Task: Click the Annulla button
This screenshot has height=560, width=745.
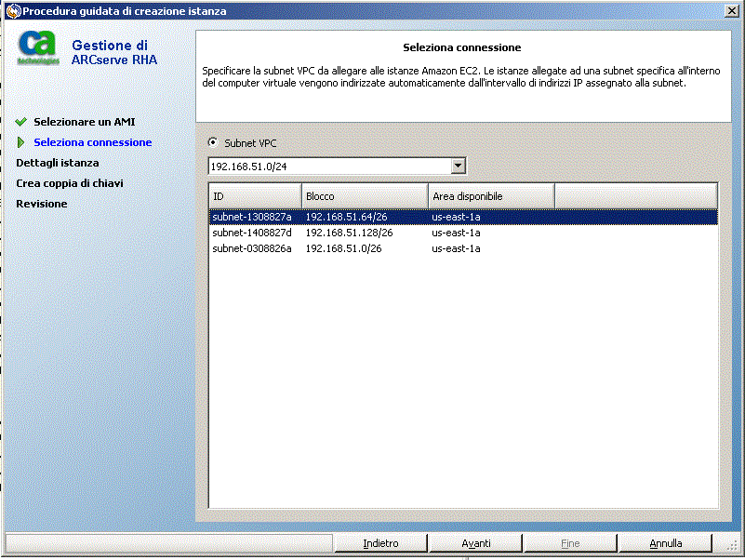Action: coord(666,543)
